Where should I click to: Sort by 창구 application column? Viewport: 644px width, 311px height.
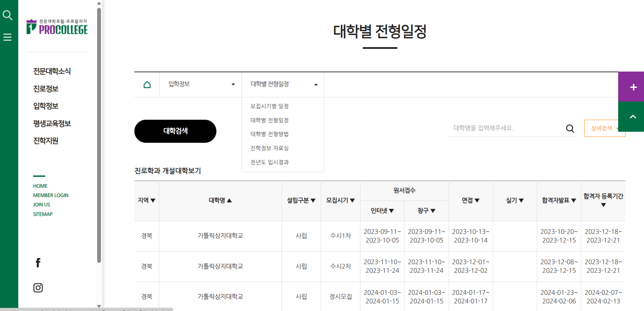(x=426, y=211)
